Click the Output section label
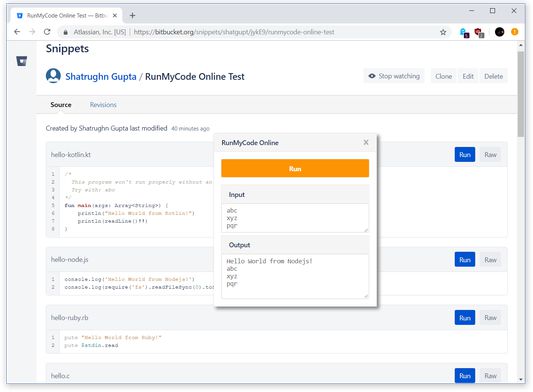The width and height of the screenshot is (533, 392). pos(239,245)
